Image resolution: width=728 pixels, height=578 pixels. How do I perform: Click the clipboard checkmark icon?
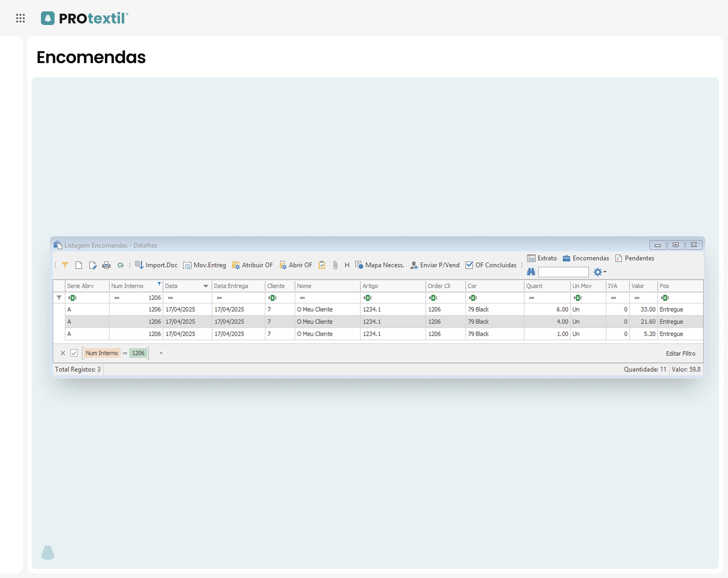(322, 265)
